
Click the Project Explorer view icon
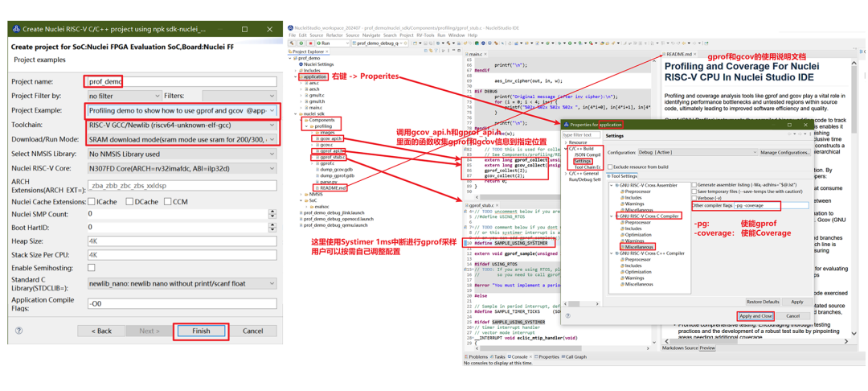pos(289,51)
